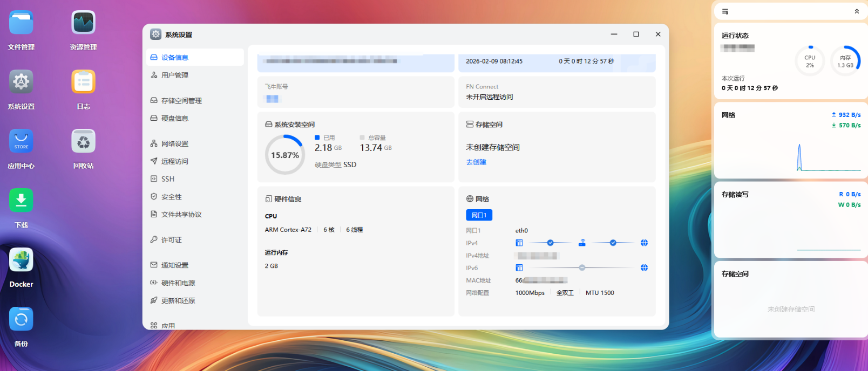Click the CPU usage gauge widget
The image size is (868, 371).
point(810,61)
